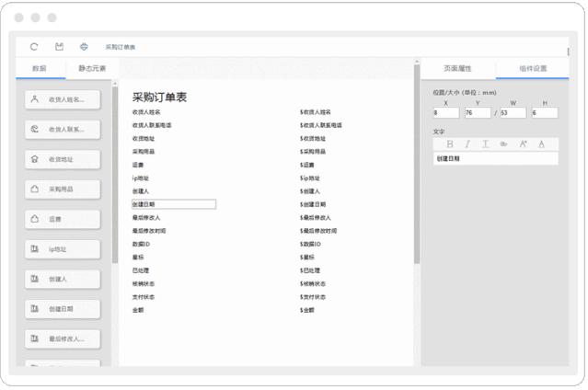Click the data panel scroll-up arrow
Image resolution: width=588 pixels, height=390 pixels.
click(115, 84)
